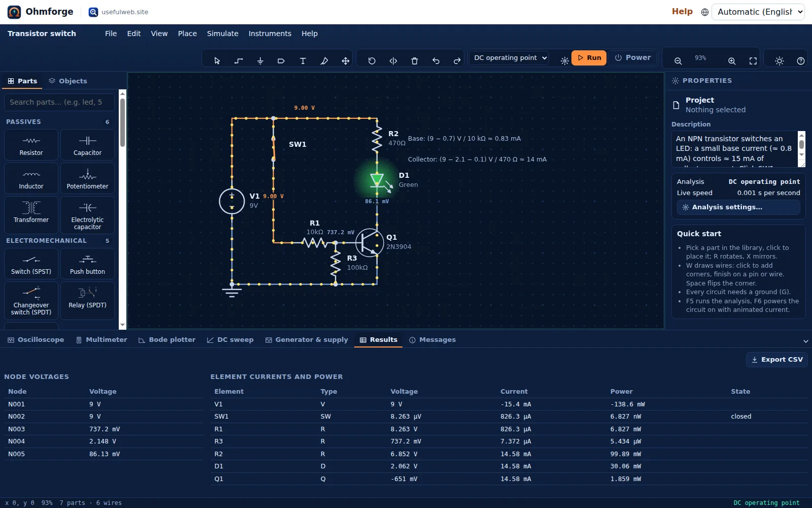Open the DC sweep tab
Image resolution: width=812 pixels, height=508 pixels.
pyautogui.click(x=230, y=340)
